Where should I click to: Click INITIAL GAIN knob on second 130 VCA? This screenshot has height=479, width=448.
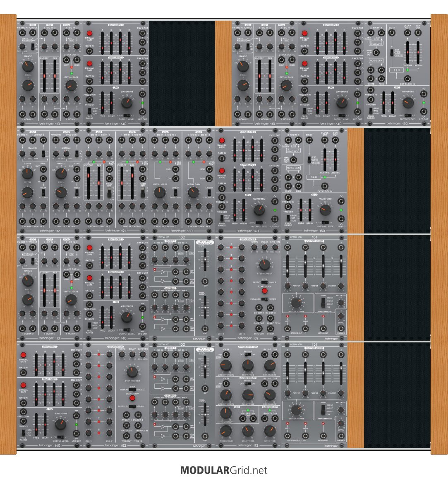click(193, 193)
